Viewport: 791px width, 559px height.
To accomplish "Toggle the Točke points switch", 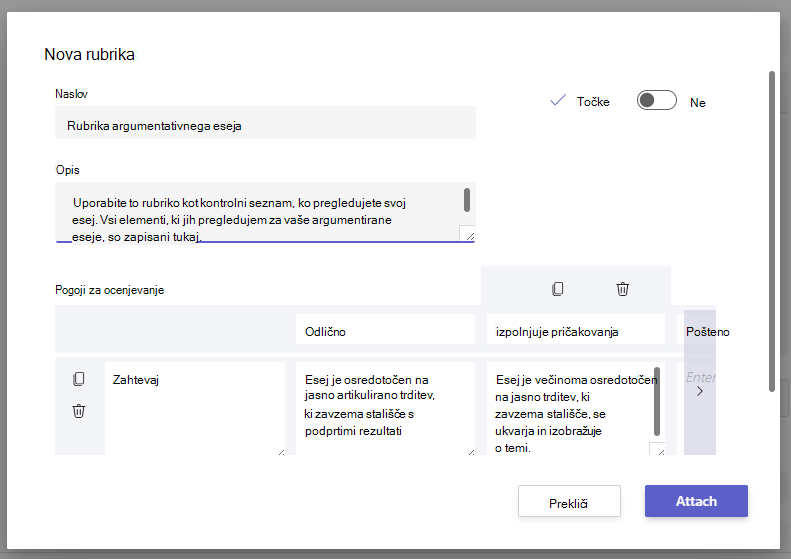I will [x=656, y=100].
